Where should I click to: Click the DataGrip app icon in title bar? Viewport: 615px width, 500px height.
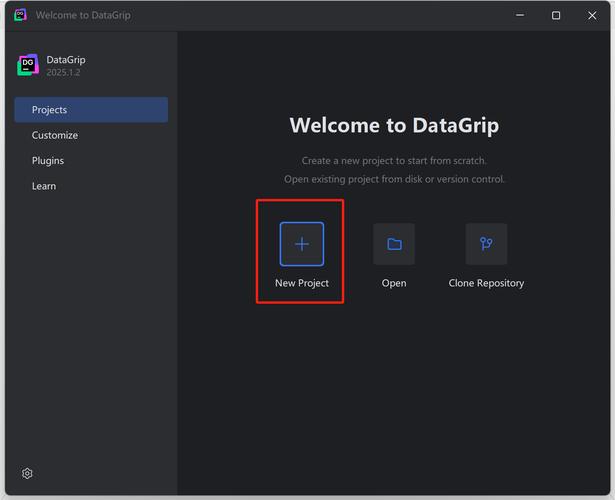click(20, 15)
